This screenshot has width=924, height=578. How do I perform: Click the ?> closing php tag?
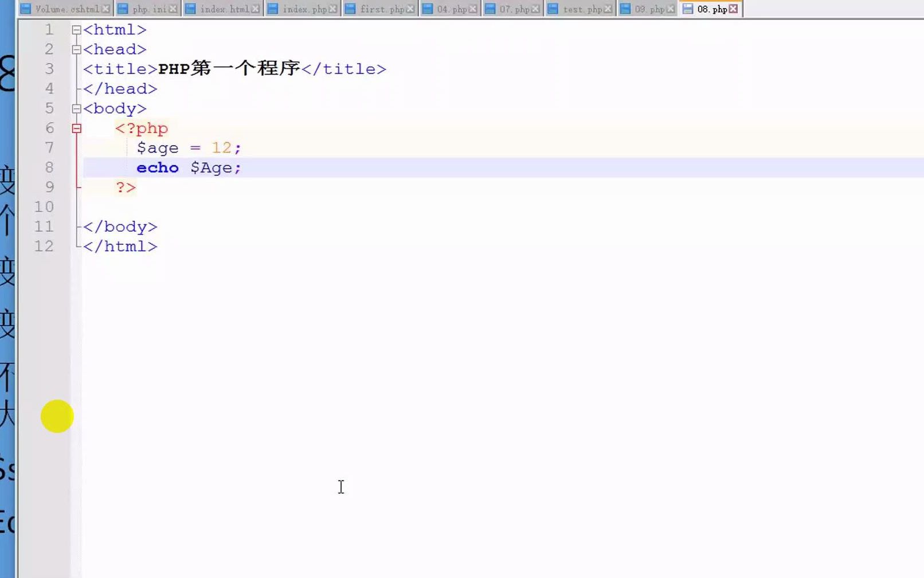tap(126, 188)
